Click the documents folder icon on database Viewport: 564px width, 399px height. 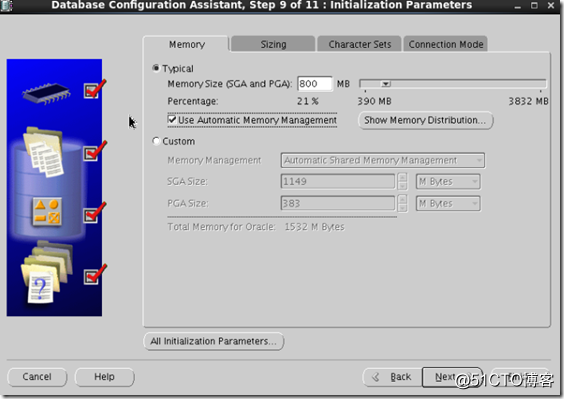pyautogui.click(x=44, y=152)
